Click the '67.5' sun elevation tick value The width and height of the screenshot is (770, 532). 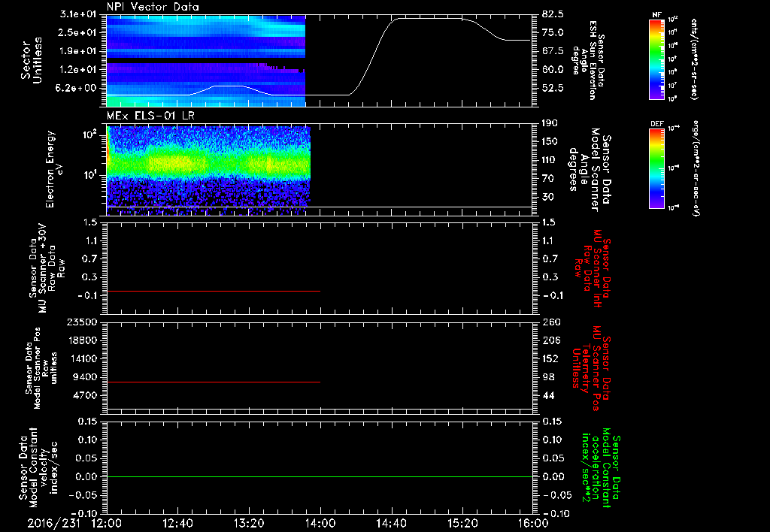[x=553, y=51]
